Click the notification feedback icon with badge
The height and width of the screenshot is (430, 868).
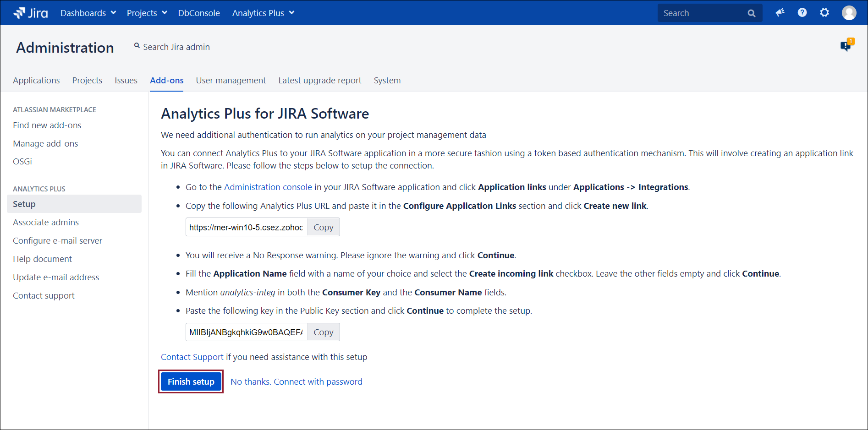coord(846,45)
